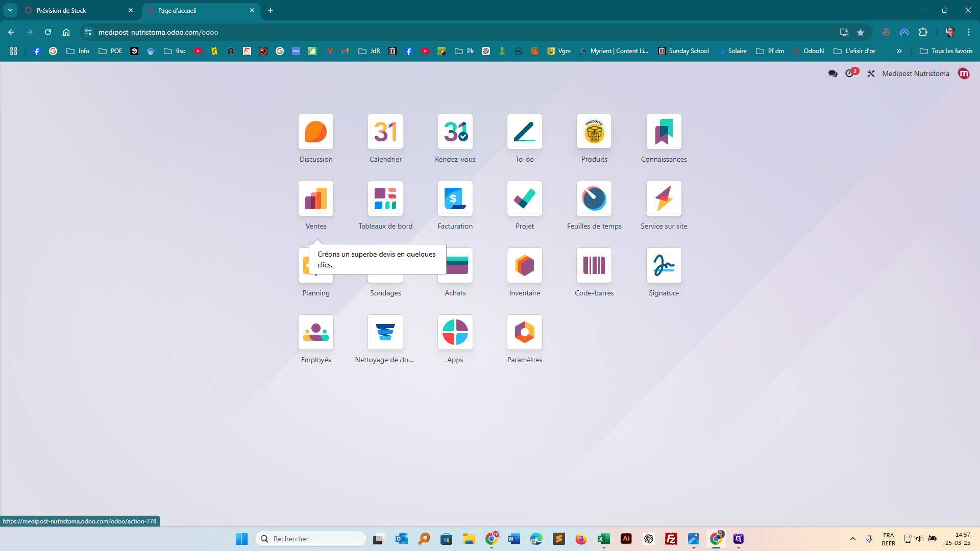Reload the current page
Screen dimensions: 980x551
48,32
